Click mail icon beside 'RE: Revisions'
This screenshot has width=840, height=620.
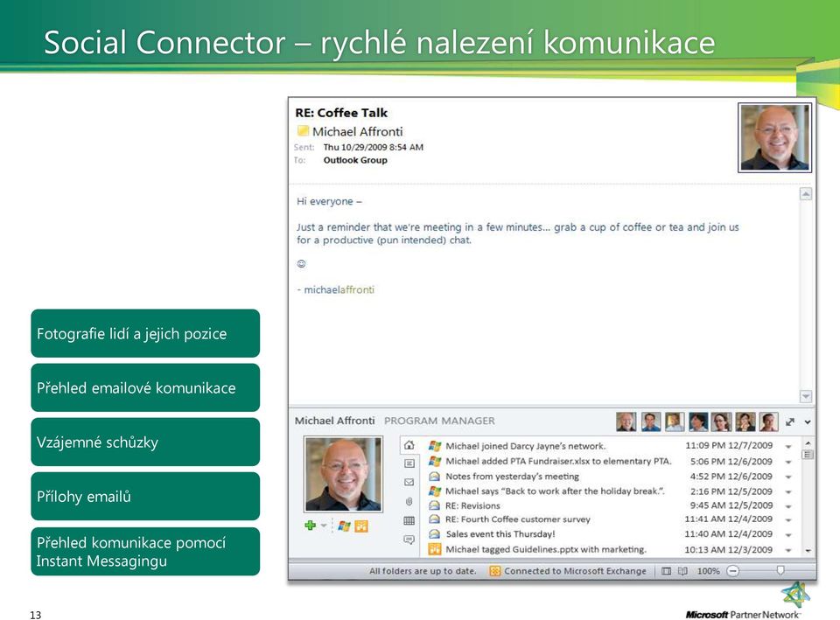(x=435, y=505)
